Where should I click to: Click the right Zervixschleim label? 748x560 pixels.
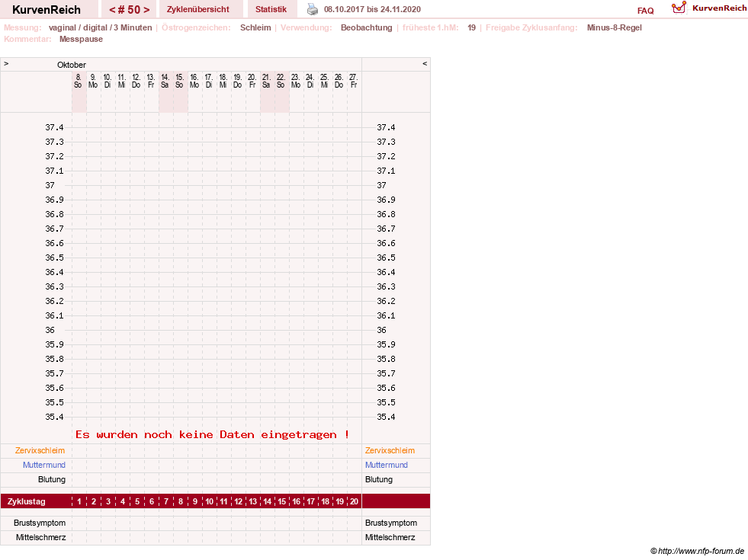[x=390, y=450]
